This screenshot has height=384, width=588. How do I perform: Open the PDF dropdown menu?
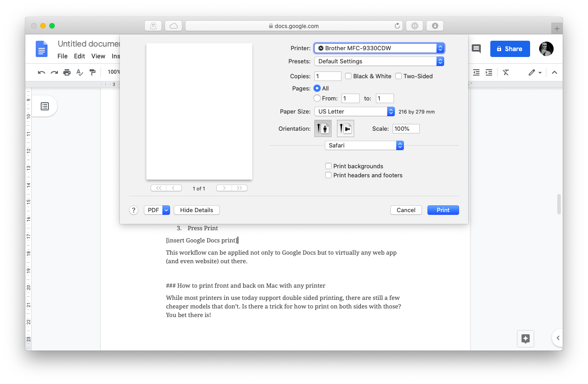156,210
